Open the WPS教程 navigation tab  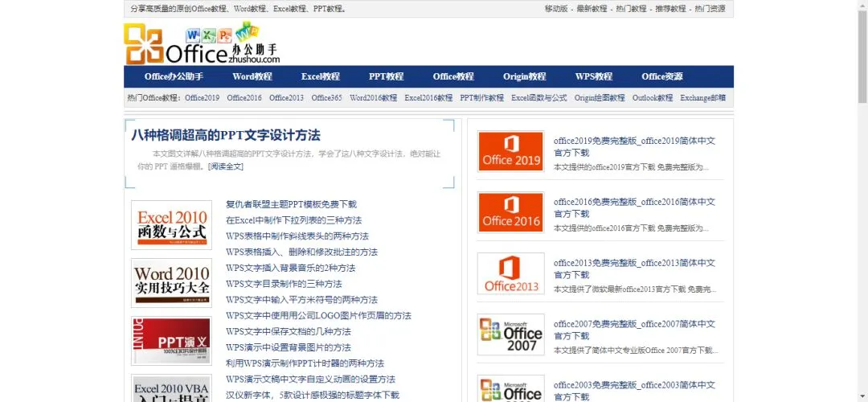(x=594, y=76)
